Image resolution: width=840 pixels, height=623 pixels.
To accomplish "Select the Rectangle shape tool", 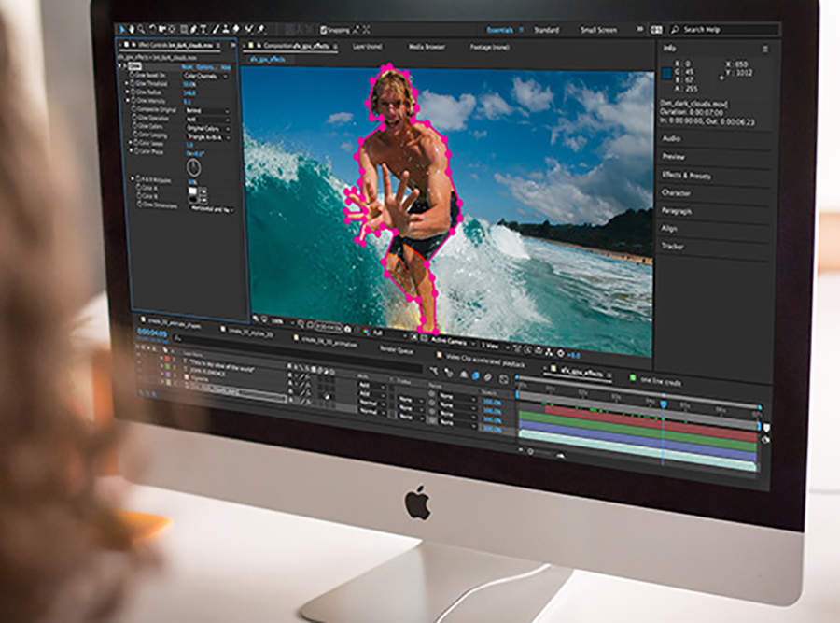I will coord(184,30).
